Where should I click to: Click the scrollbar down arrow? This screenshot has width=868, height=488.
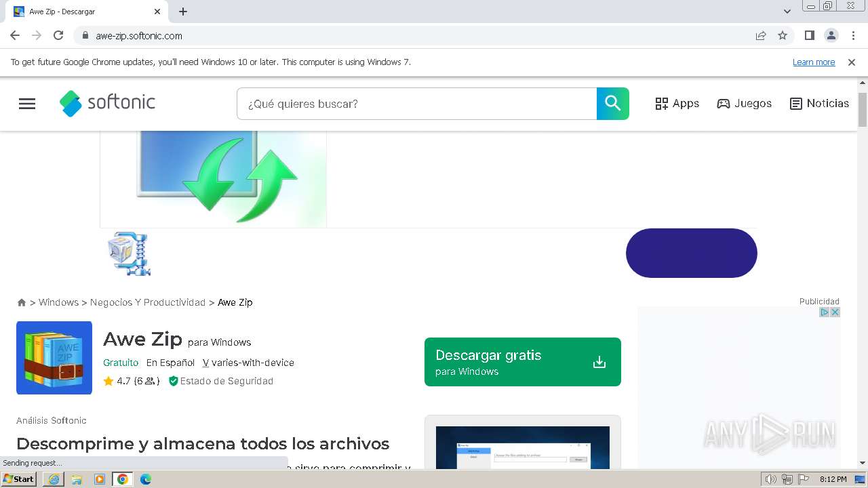click(x=863, y=463)
